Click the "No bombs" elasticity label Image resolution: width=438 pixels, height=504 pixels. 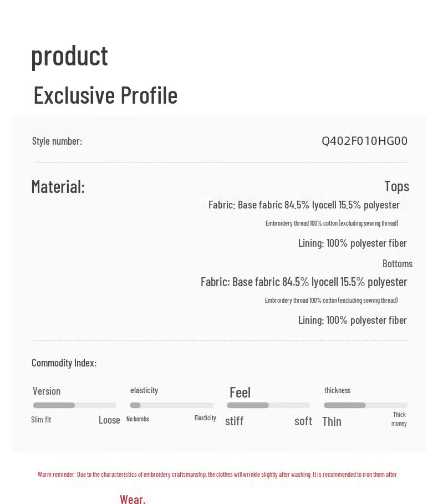click(137, 419)
